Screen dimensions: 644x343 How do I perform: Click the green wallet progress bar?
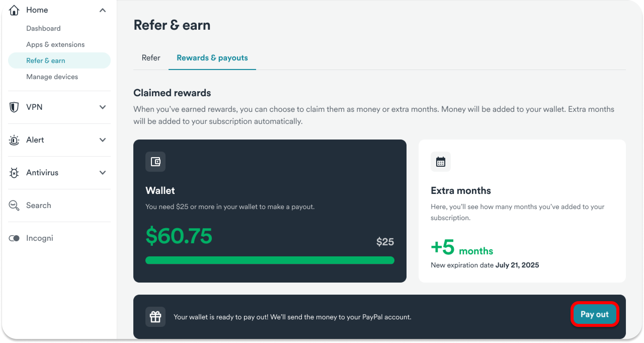(270, 260)
